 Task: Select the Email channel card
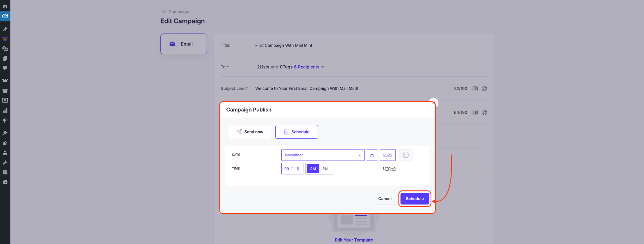pyautogui.click(x=183, y=44)
